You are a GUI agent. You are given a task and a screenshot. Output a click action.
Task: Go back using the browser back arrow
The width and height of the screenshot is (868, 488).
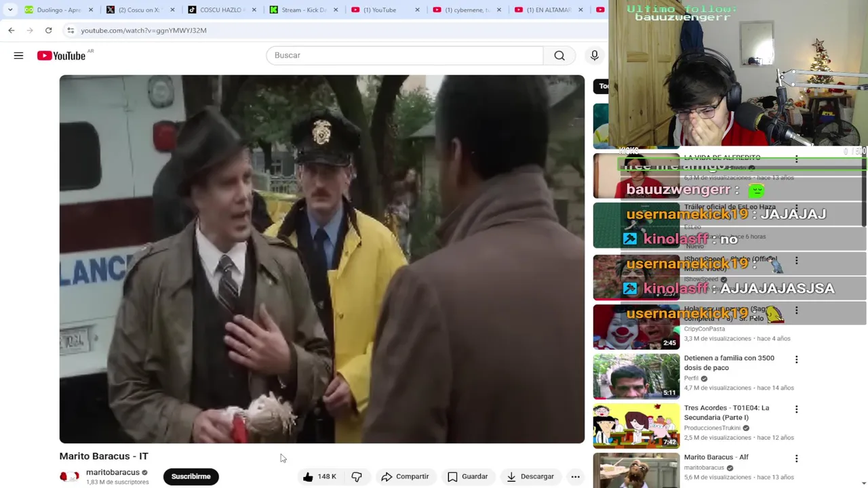coord(12,30)
